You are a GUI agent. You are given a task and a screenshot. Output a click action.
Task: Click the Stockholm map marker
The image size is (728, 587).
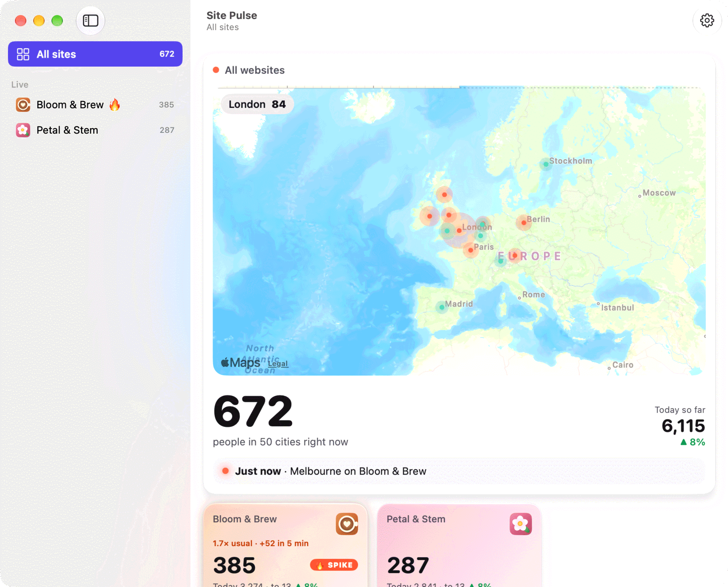click(546, 164)
